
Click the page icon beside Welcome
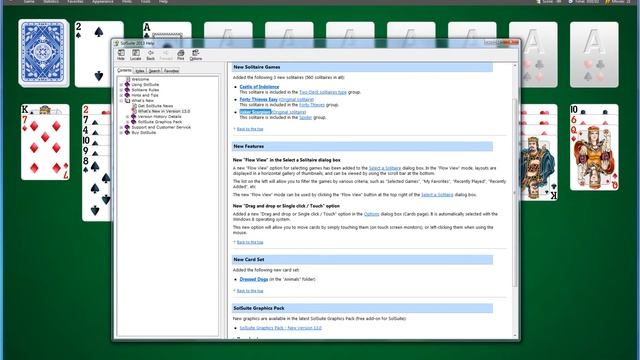(x=128, y=79)
